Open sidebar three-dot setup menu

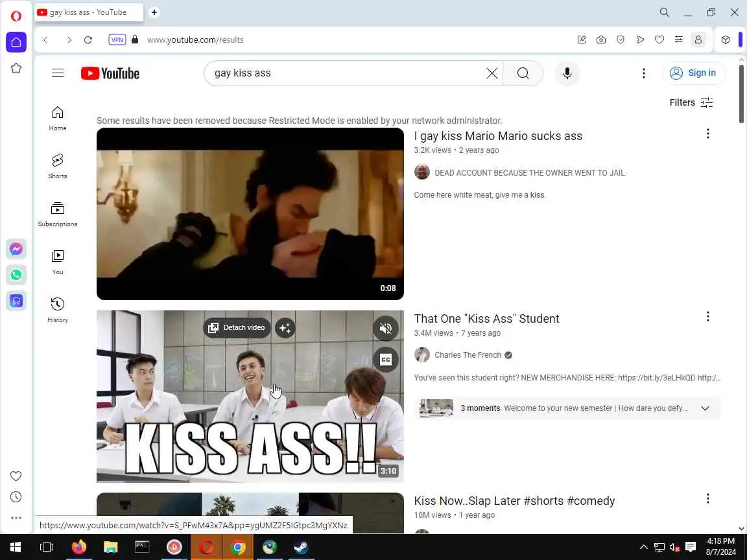tap(16, 518)
